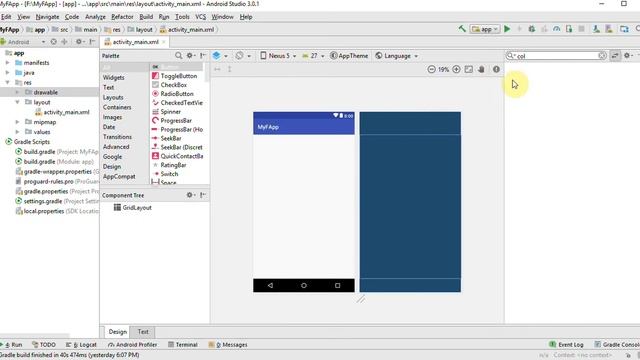The height and width of the screenshot is (360, 640).
Task: Search the Palette with magnifier icon
Action: 178,56
